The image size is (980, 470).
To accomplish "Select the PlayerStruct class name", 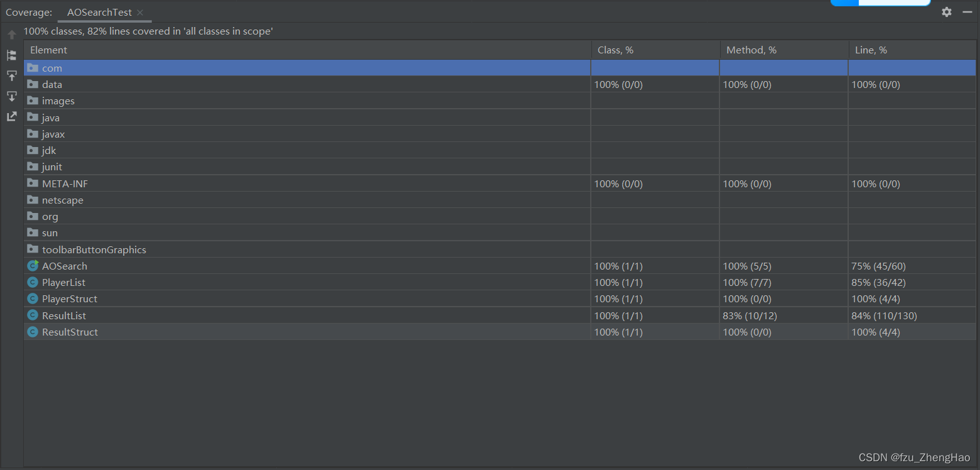I will 70,298.
